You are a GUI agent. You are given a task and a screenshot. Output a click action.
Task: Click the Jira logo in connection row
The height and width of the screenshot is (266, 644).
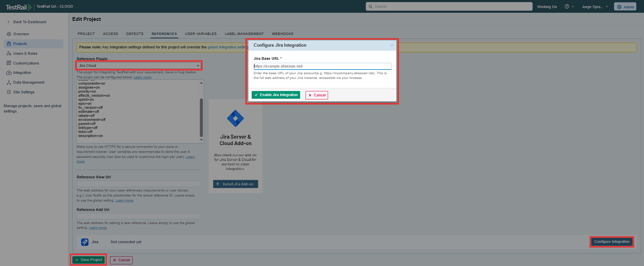(x=85, y=242)
